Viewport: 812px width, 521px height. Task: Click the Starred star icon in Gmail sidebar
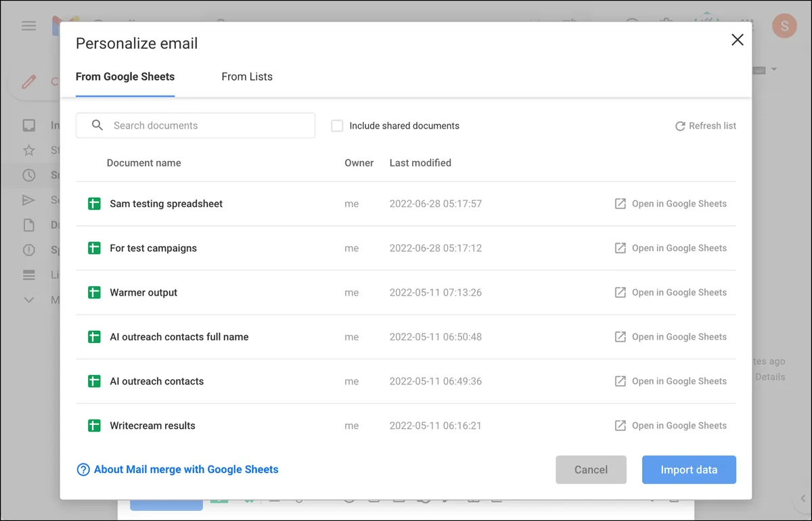(28, 150)
